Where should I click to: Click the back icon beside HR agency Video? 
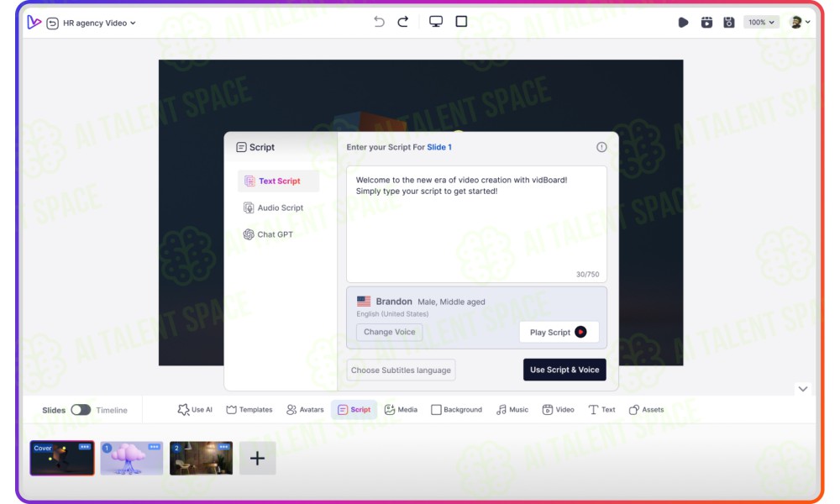click(x=52, y=23)
